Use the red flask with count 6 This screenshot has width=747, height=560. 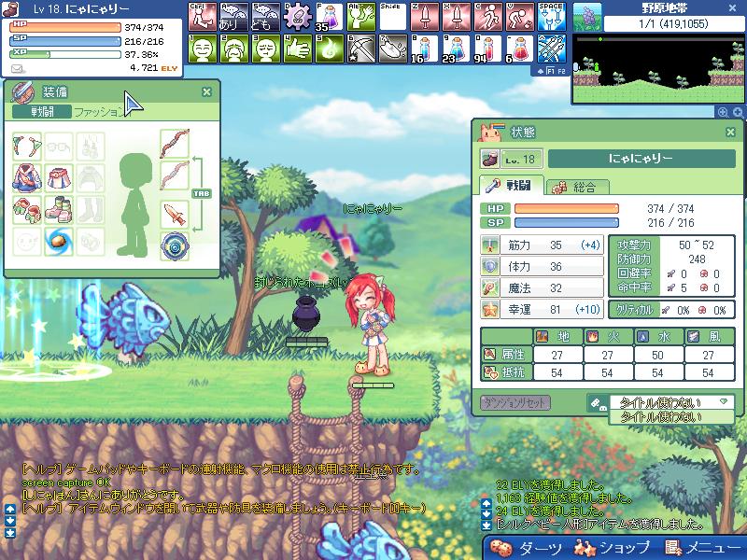[520, 49]
